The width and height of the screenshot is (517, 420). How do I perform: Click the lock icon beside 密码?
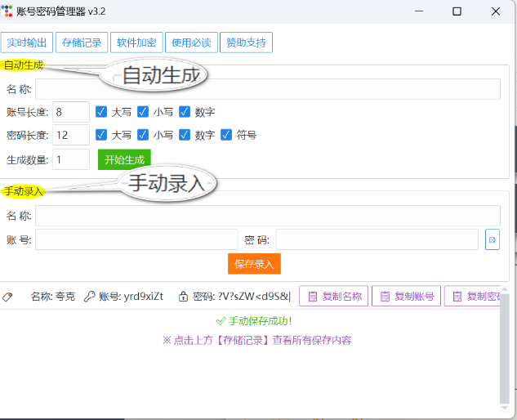(183, 297)
